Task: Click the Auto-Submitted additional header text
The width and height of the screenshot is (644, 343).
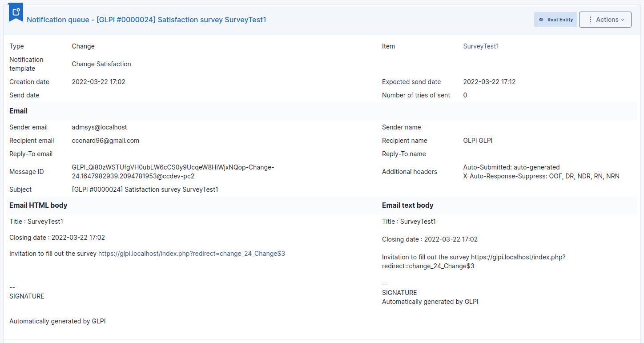Action: (x=511, y=167)
